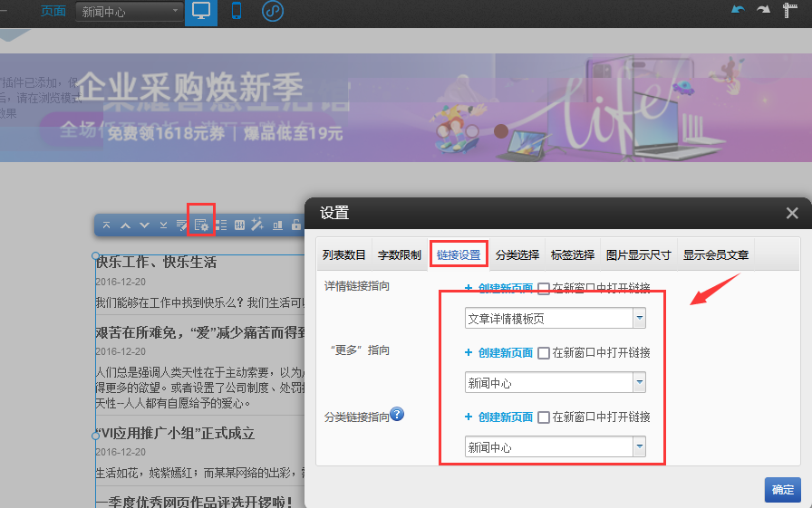Click the undo arrow in top bar
Viewport: 812px width, 508px height.
738,10
